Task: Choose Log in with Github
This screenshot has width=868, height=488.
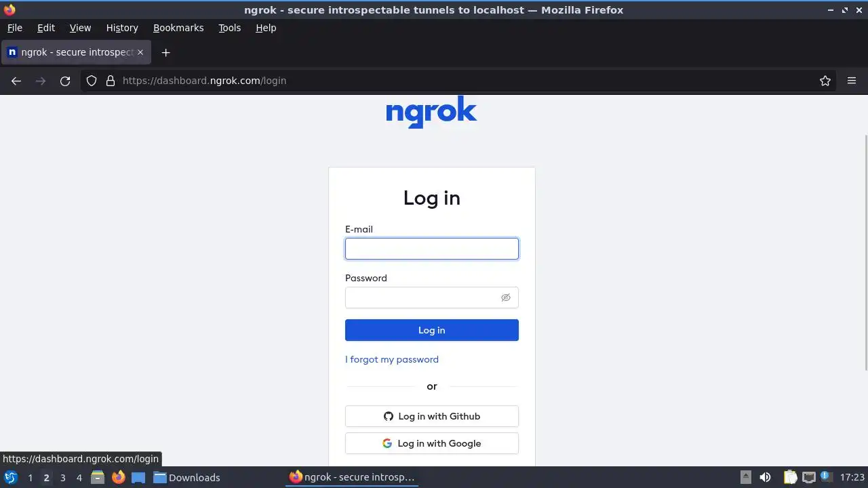Action: pyautogui.click(x=431, y=416)
